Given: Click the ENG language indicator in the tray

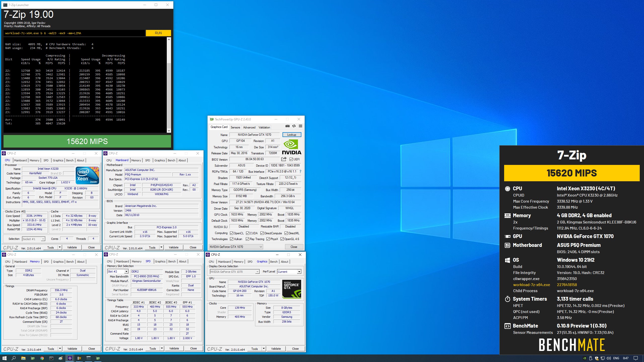Looking at the screenshot, I should click(x=616, y=358).
